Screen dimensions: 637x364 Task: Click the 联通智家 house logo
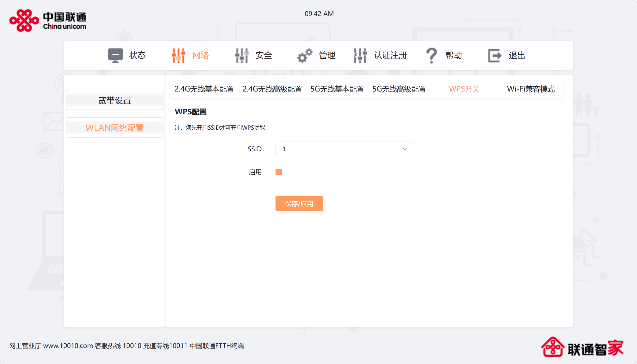coord(553,347)
